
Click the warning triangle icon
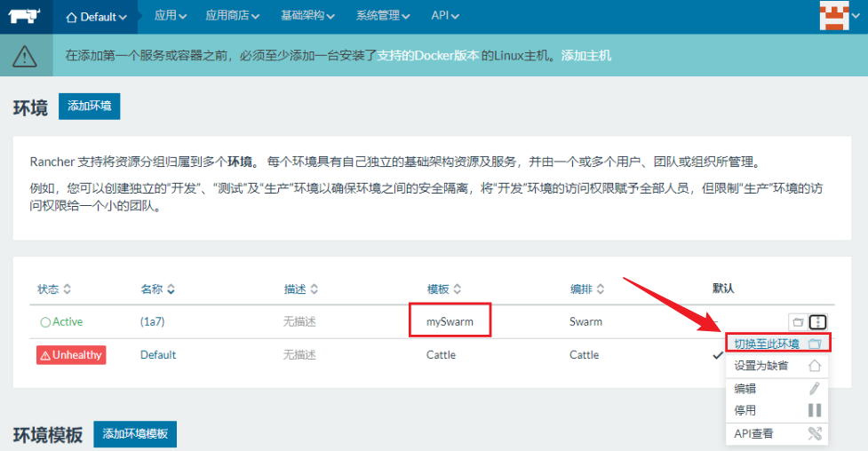[25, 56]
